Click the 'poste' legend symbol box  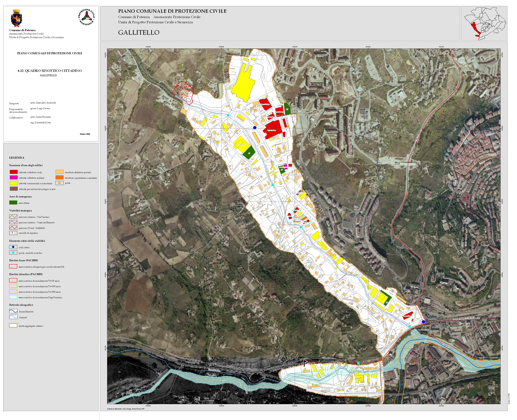pos(59,183)
